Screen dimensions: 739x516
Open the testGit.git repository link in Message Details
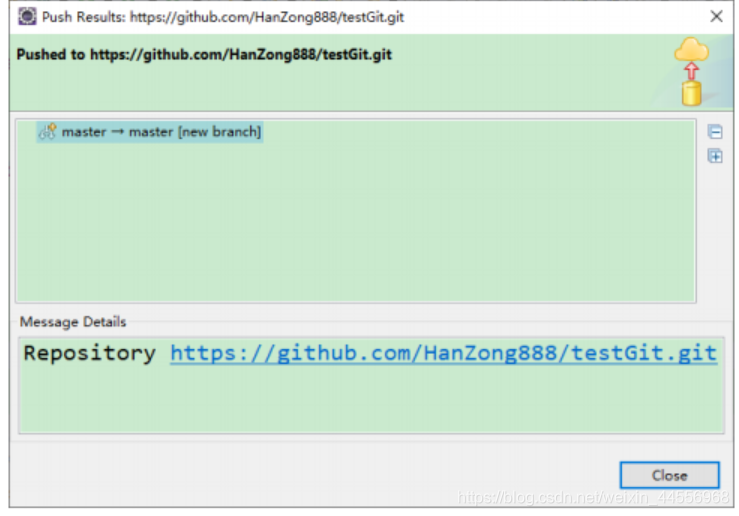(x=443, y=353)
